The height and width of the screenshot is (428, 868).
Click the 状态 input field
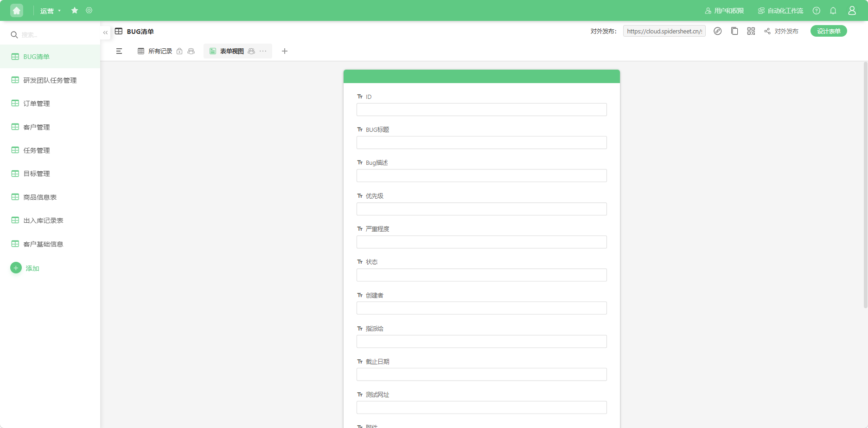(482, 275)
